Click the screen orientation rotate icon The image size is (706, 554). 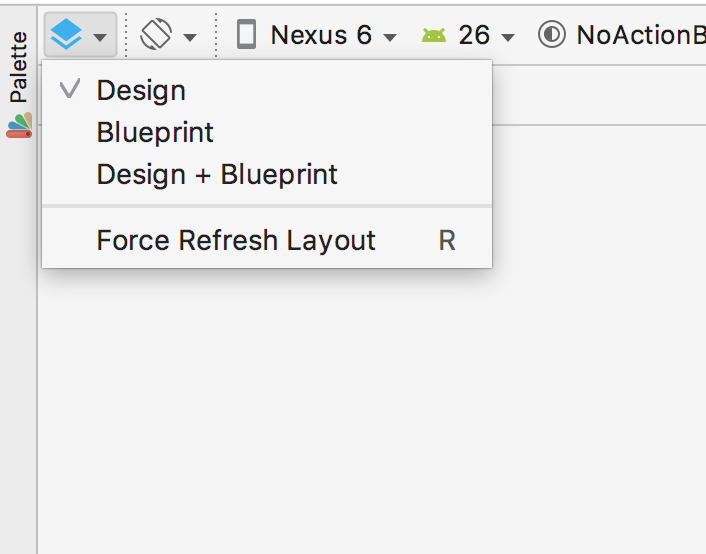[x=156, y=34]
